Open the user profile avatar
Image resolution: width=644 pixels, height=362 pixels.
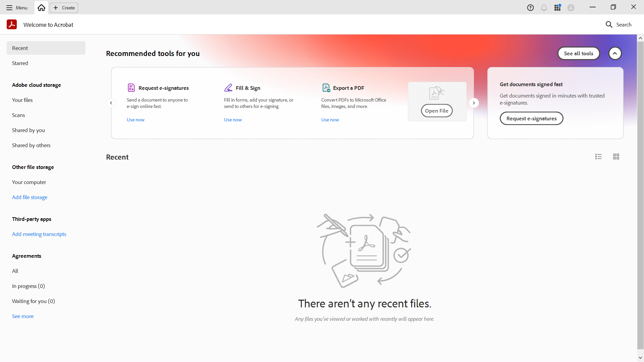571,8
